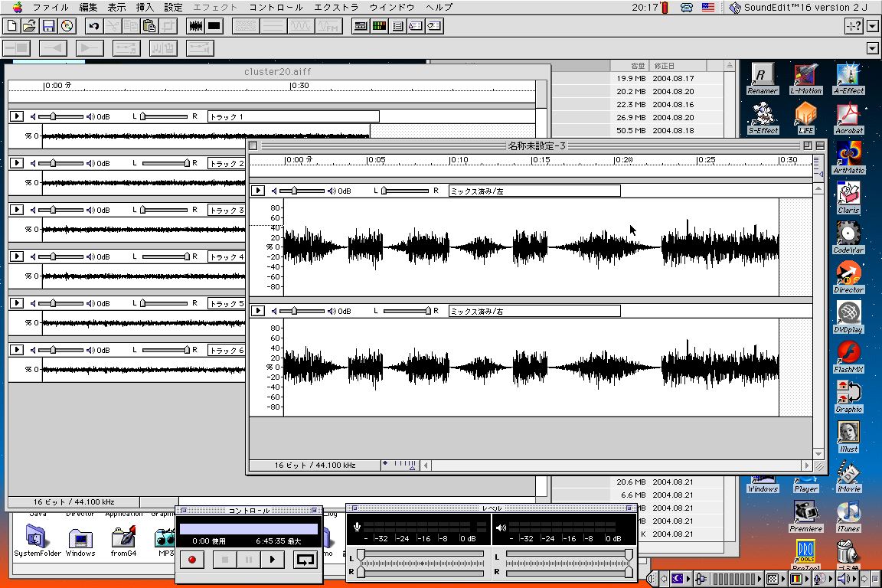This screenshot has height=588, width=882.
Task: Click the New document toolbar icon
Action: pyautogui.click(x=11, y=26)
